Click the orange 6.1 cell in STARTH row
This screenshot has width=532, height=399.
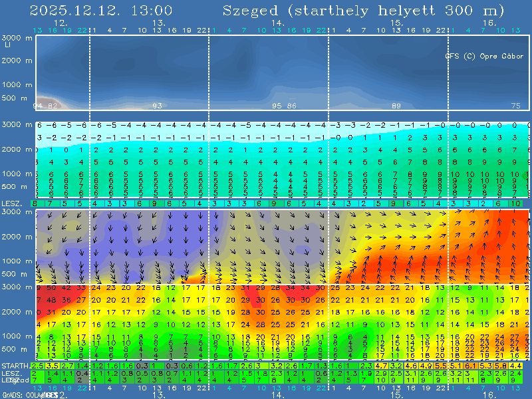[470, 366]
